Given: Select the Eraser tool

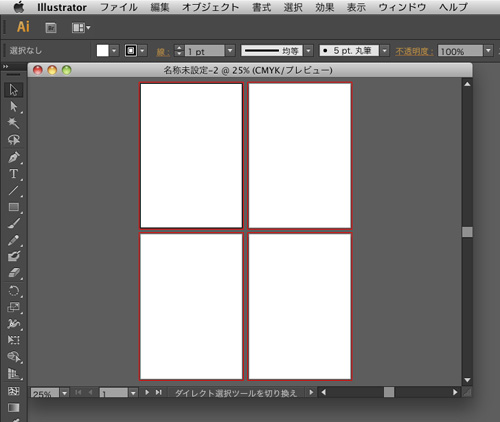Looking at the screenshot, I should point(14,273).
